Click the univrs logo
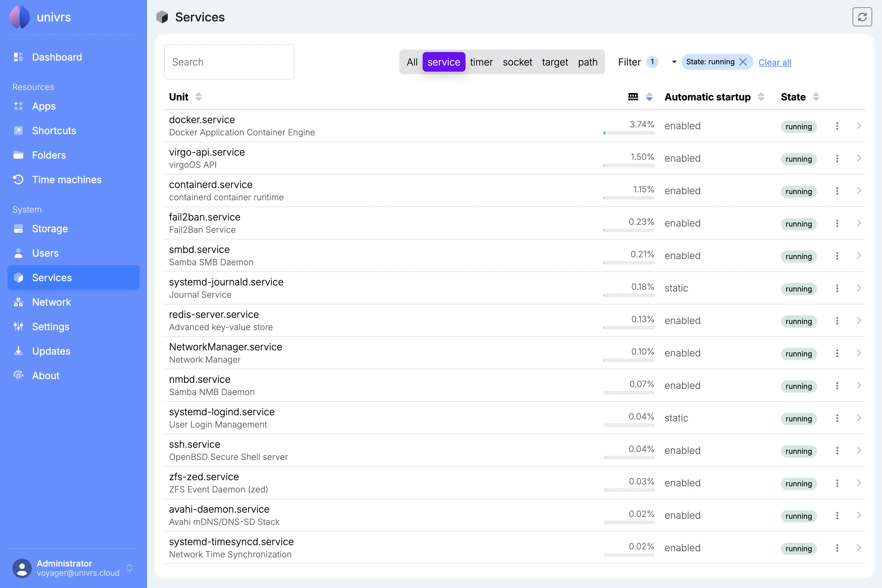 (x=20, y=17)
